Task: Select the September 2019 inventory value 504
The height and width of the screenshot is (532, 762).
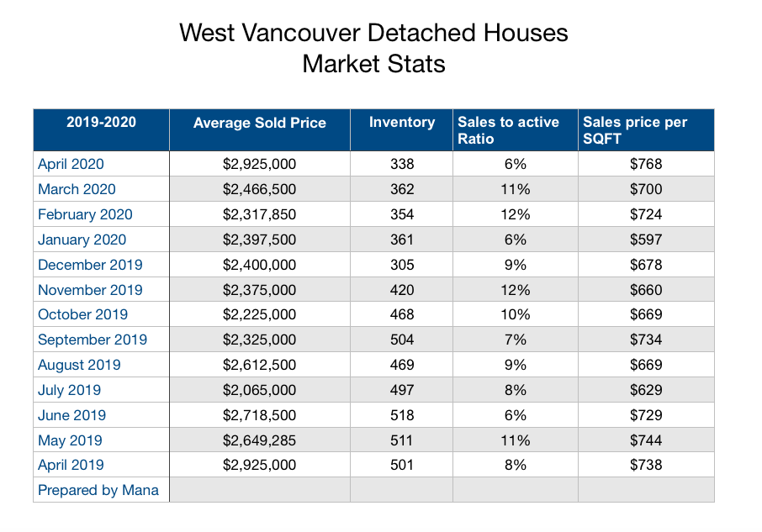Action: point(402,340)
